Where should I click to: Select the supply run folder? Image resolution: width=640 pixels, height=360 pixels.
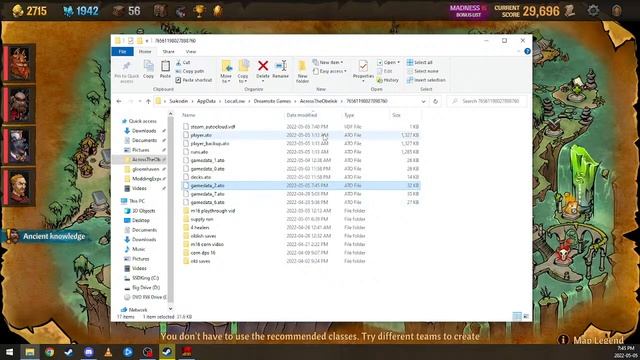coord(202,219)
